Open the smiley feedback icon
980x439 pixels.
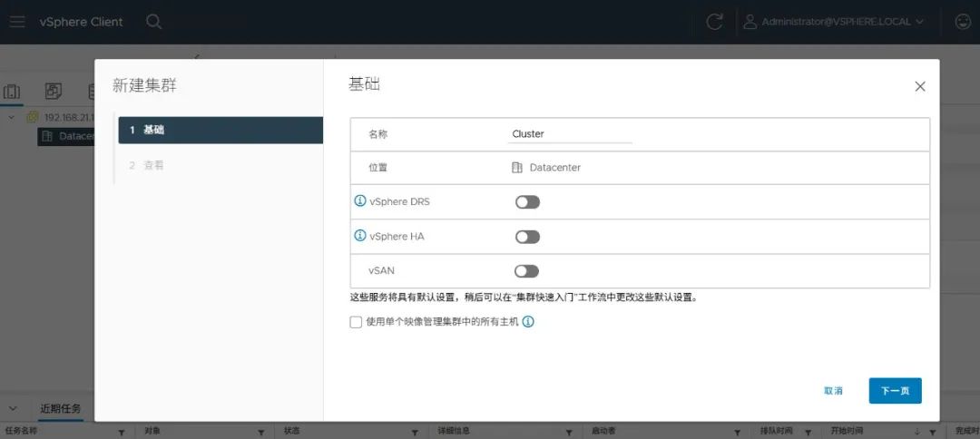pyautogui.click(x=963, y=22)
